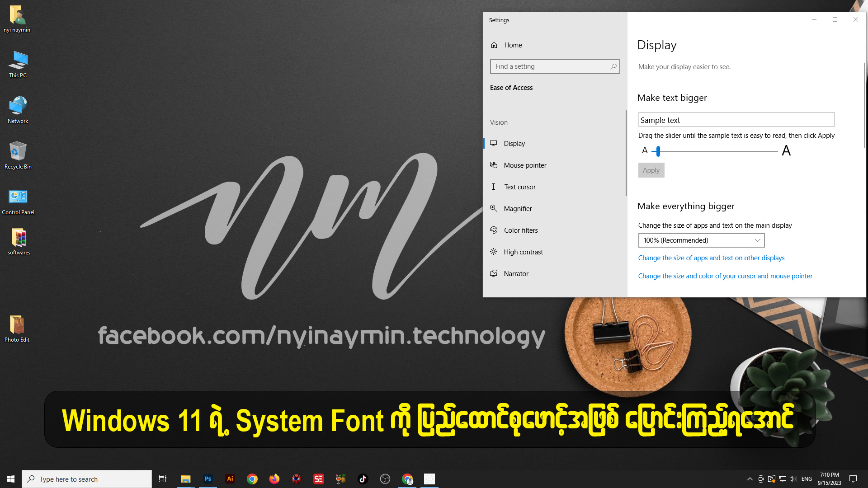Open File Explorer from taskbar
The image size is (868, 488).
(186, 479)
